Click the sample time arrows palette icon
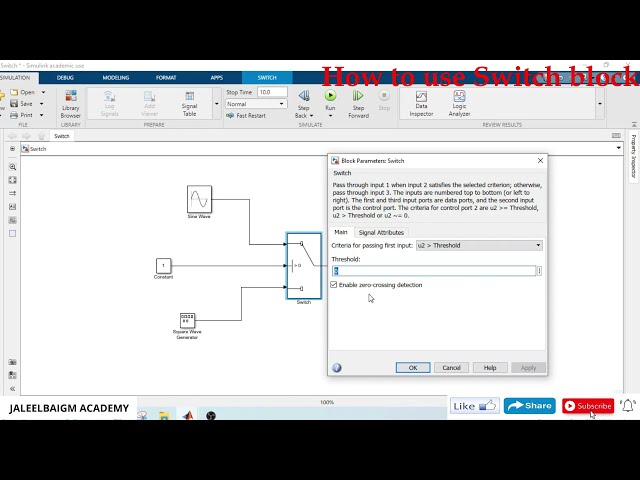 tap(13, 193)
